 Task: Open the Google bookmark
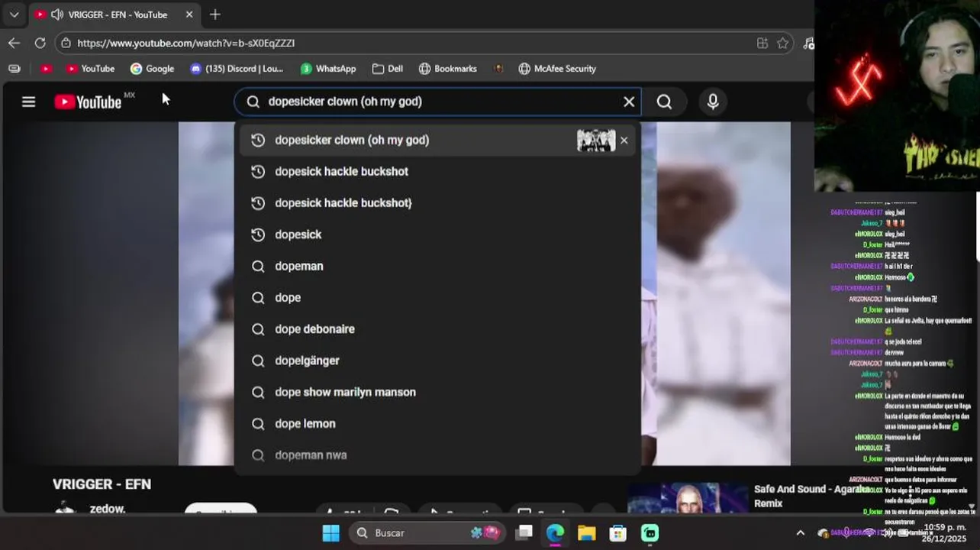pos(152,69)
